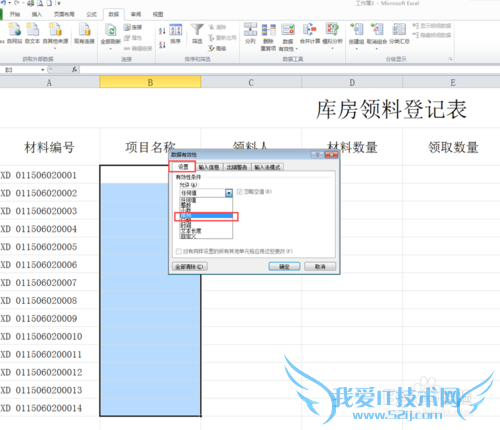Screen dimensions: 500x430
Task: Click the dialog help question-mark button
Action: click(318, 154)
